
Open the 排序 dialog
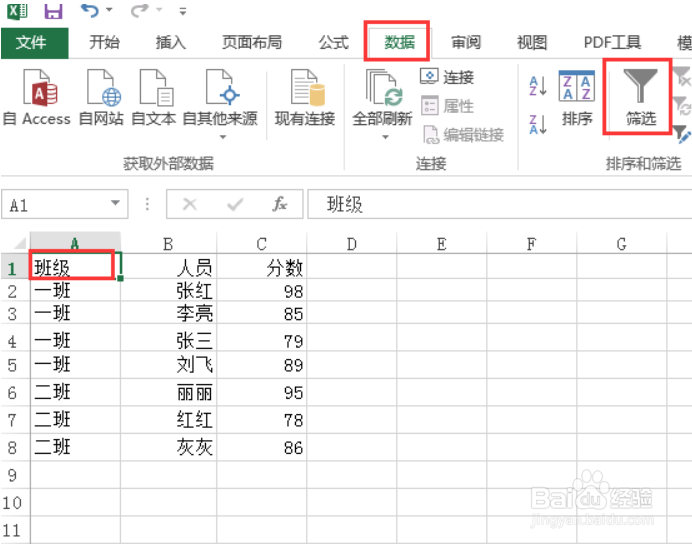pos(576,98)
